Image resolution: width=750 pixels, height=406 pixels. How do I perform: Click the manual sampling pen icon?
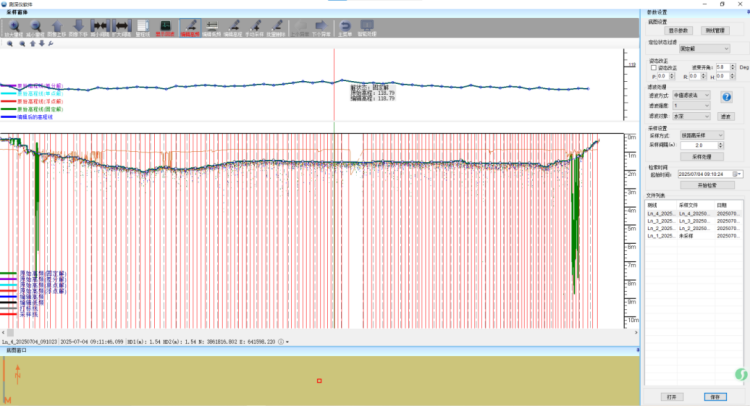coord(254,28)
